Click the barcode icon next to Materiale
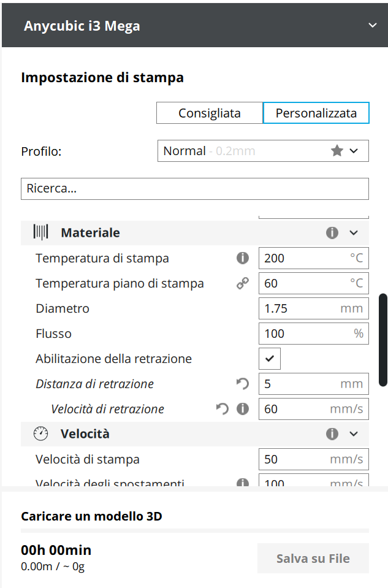 [x=41, y=233]
